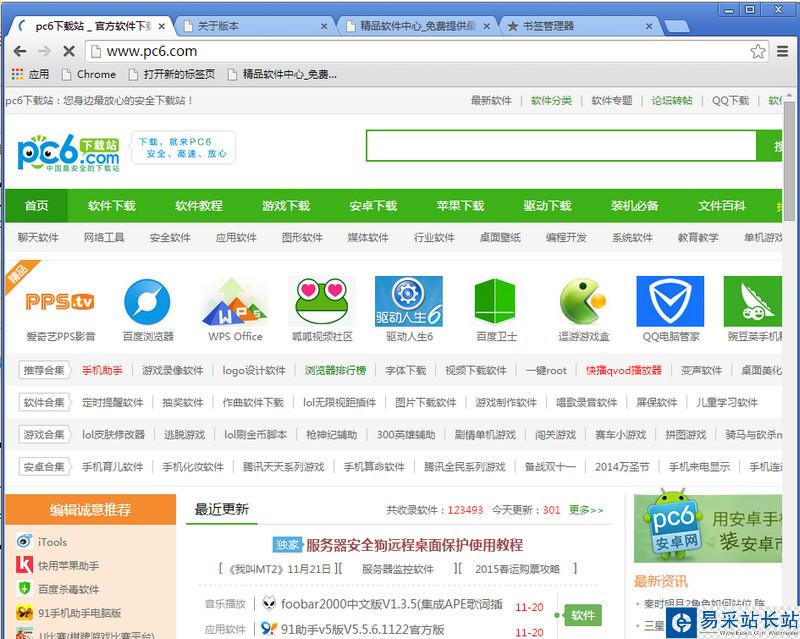Bookmark this page with the star icon
The height and width of the screenshot is (639, 800).
(x=758, y=51)
